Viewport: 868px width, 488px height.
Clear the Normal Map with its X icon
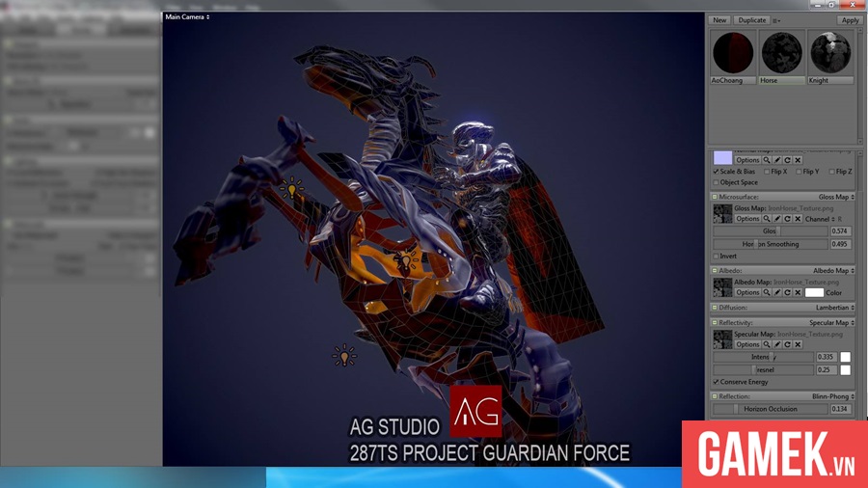coord(798,160)
